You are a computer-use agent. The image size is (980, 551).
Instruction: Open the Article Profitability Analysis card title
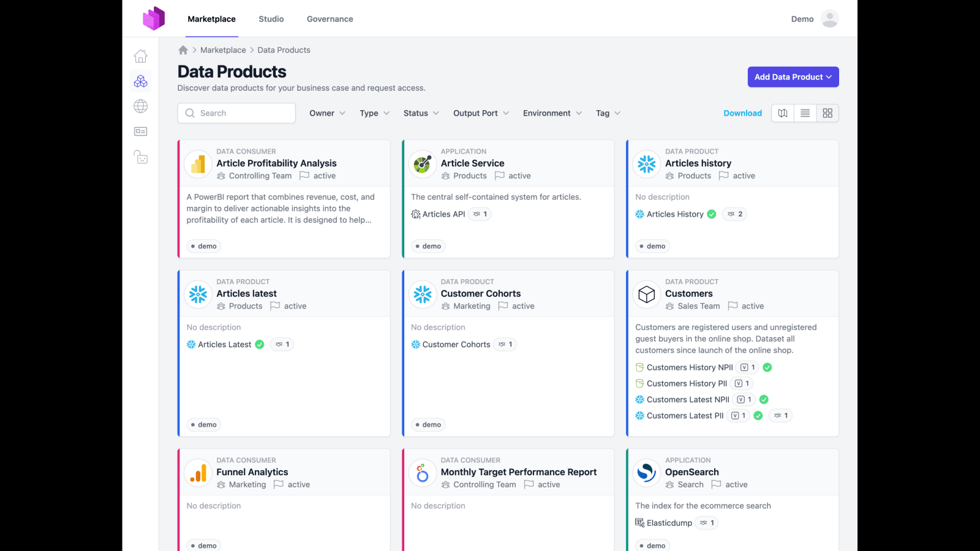[x=276, y=163]
